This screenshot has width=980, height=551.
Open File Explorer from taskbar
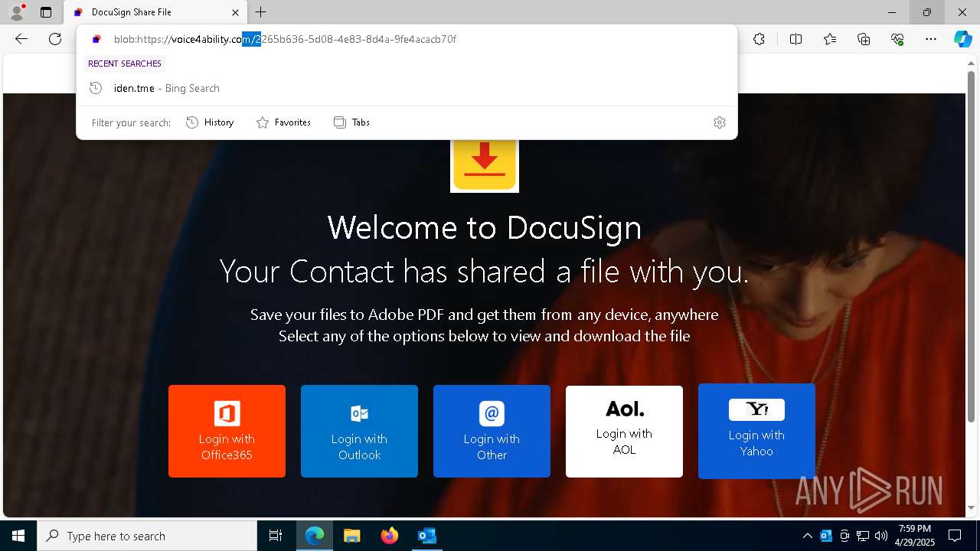pos(351,536)
